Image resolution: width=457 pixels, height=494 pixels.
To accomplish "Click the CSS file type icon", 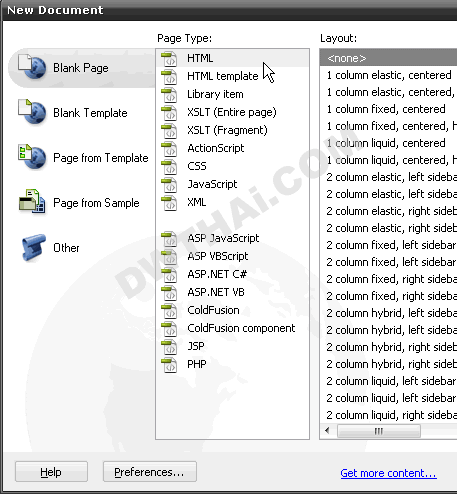I will click(169, 166).
